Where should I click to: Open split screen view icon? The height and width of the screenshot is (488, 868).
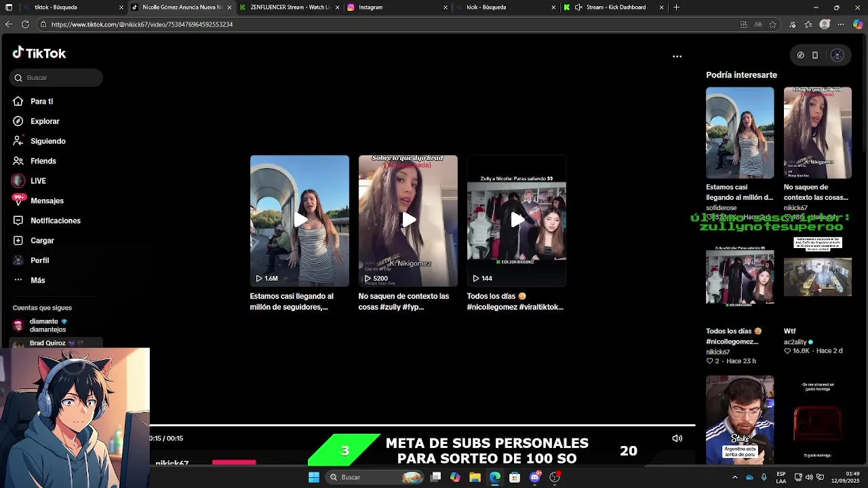point(743,24)
